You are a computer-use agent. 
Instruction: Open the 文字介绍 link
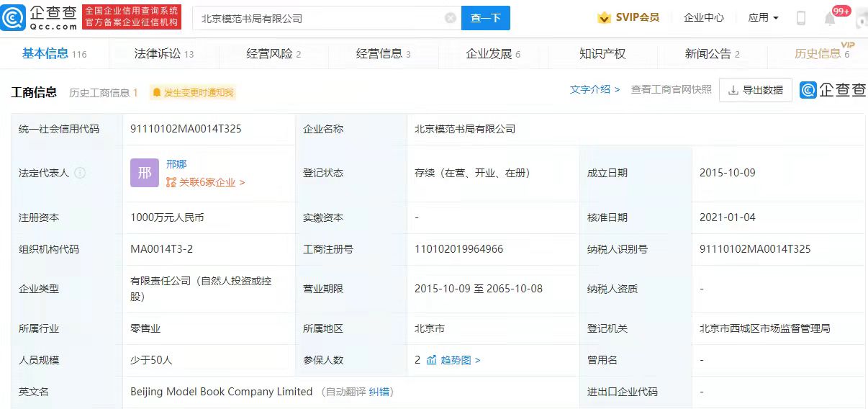click(595, 89)
